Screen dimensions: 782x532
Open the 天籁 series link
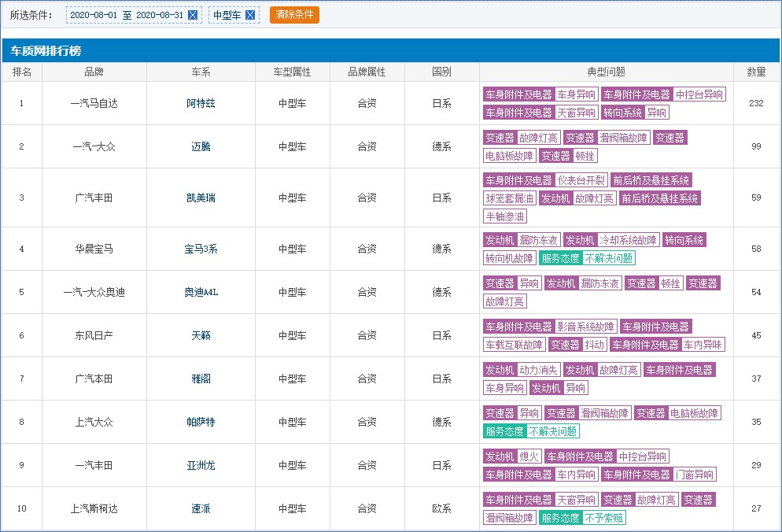(201, 335)
